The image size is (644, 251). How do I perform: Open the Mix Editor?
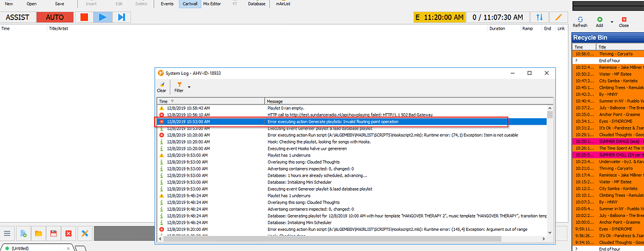pos(212,4)
